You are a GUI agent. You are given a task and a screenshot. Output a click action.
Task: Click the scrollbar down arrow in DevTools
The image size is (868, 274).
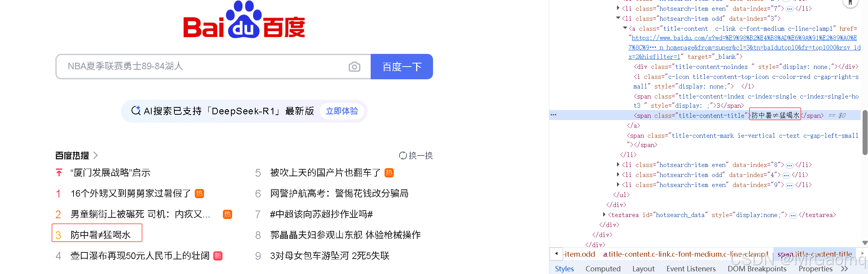pyautogui.click(x=865, y=243)
